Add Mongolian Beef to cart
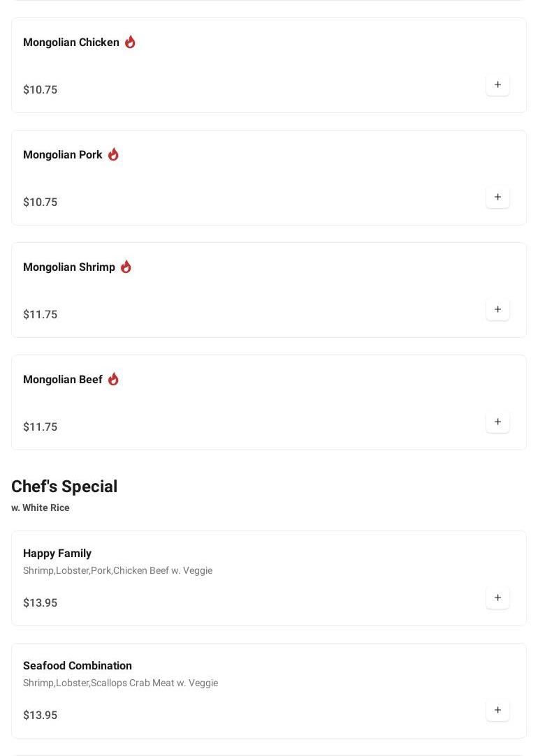The width and height of the screenshot is (538, 756). 497,422
